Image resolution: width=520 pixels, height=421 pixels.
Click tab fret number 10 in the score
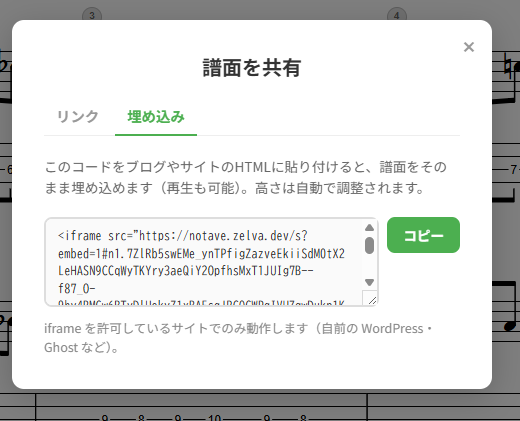click(215, 417)
